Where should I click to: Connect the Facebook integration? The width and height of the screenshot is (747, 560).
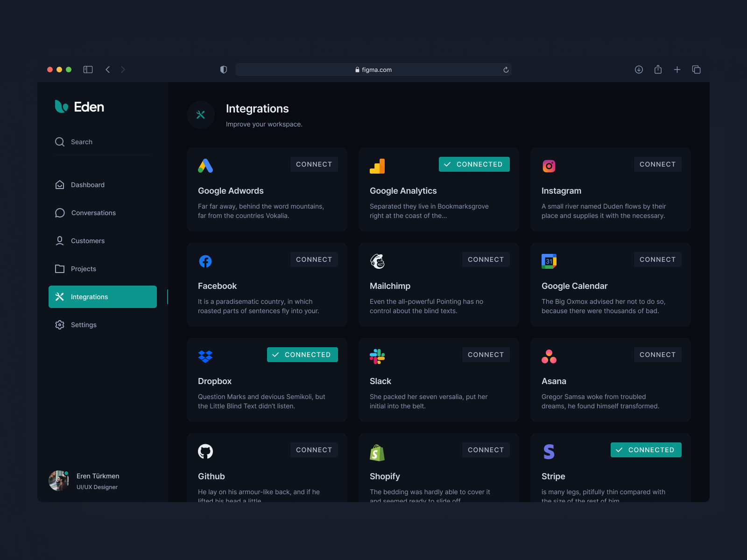click(314, 259)
